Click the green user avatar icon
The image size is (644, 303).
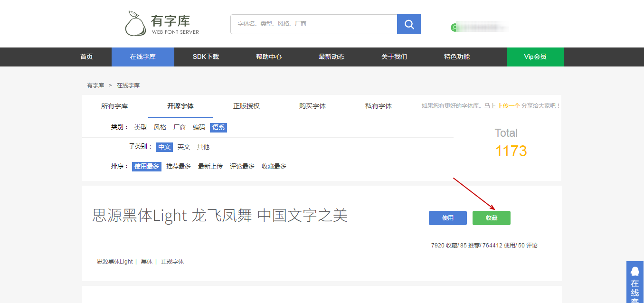tap(454, 28)
